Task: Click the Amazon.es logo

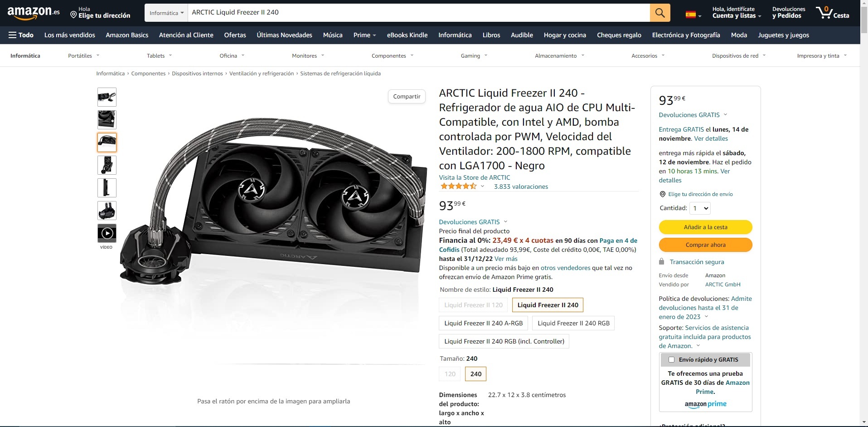Action: click(x=33, y=13)
